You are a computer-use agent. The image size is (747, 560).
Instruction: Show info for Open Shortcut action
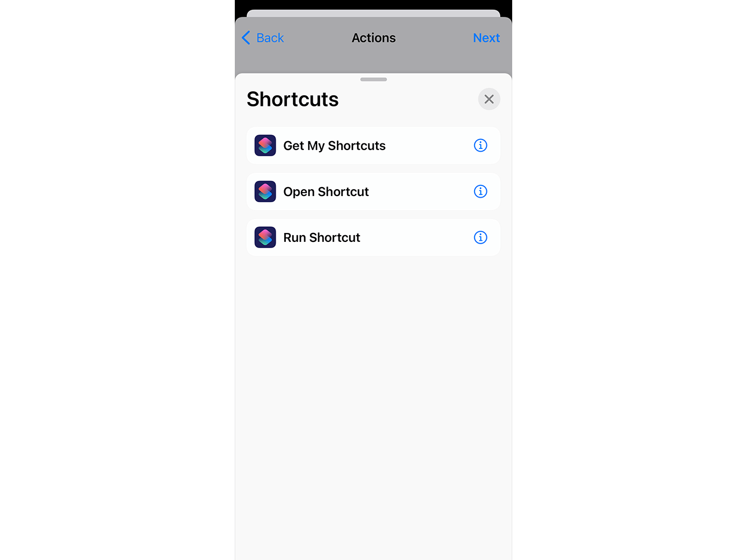(x=480, y=192)
